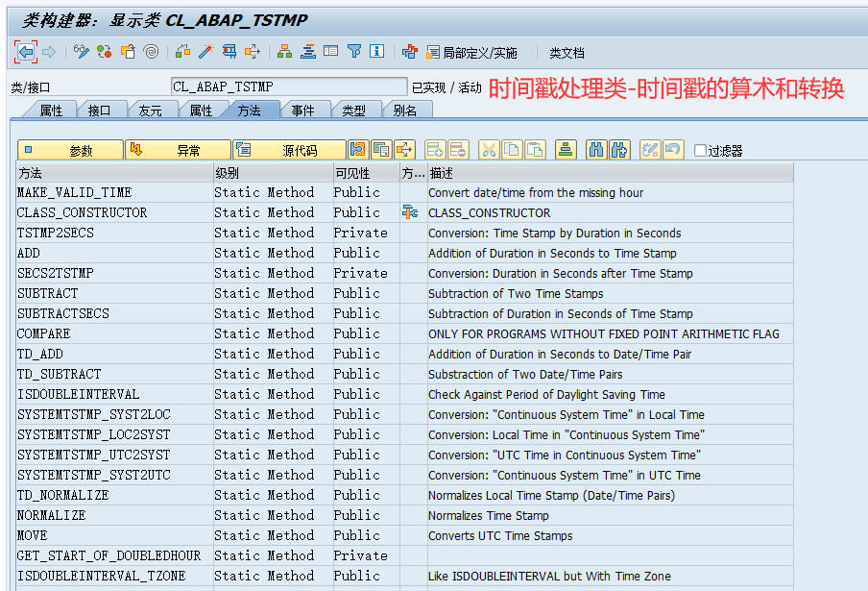
Task: Switch to change/display mode with pencil icon
Action: coord(81,53)
